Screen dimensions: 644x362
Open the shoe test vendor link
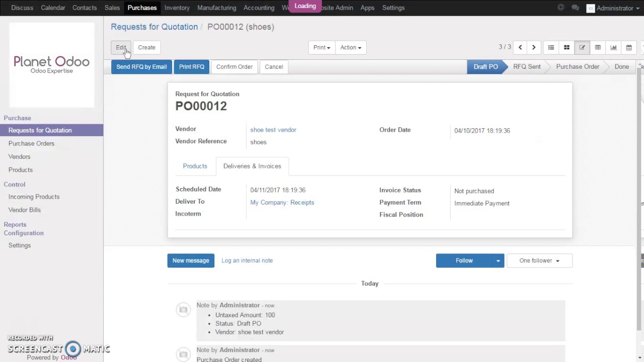pyautogui.click(x=273, y=130)
